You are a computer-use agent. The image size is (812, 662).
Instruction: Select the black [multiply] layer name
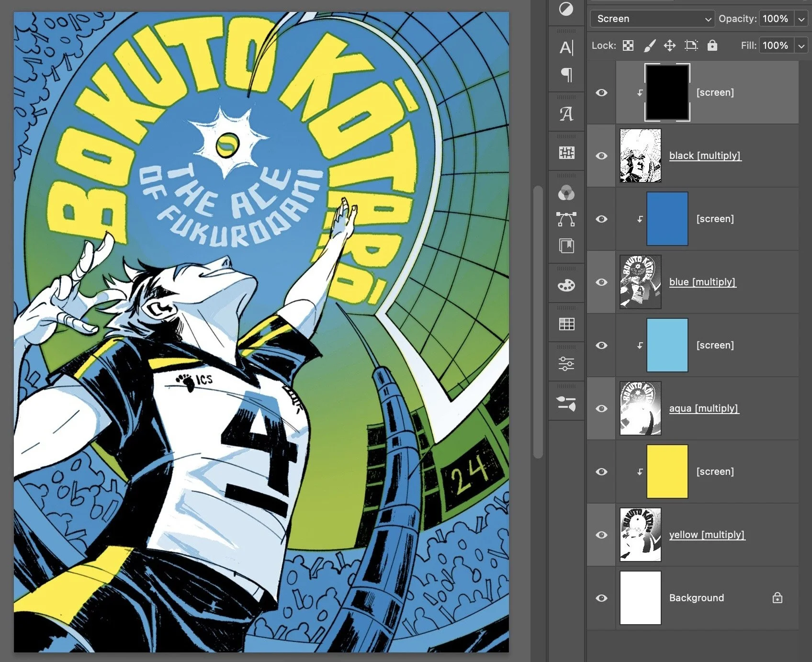705,156
